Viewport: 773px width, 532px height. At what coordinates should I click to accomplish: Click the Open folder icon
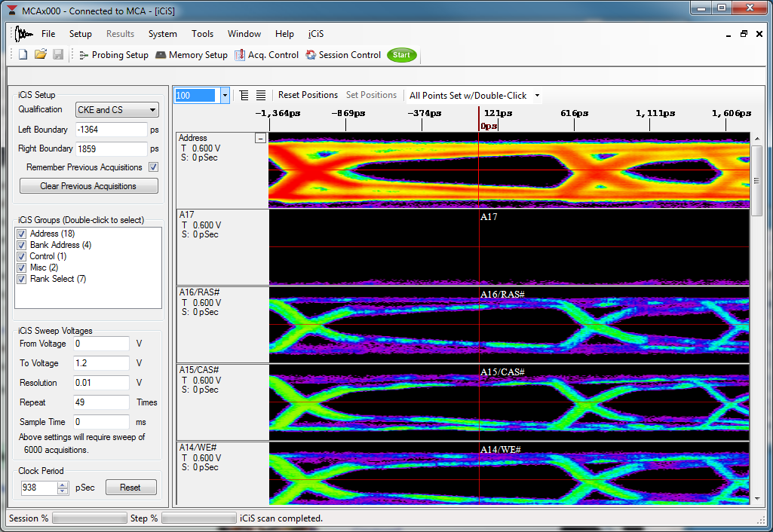41,55
